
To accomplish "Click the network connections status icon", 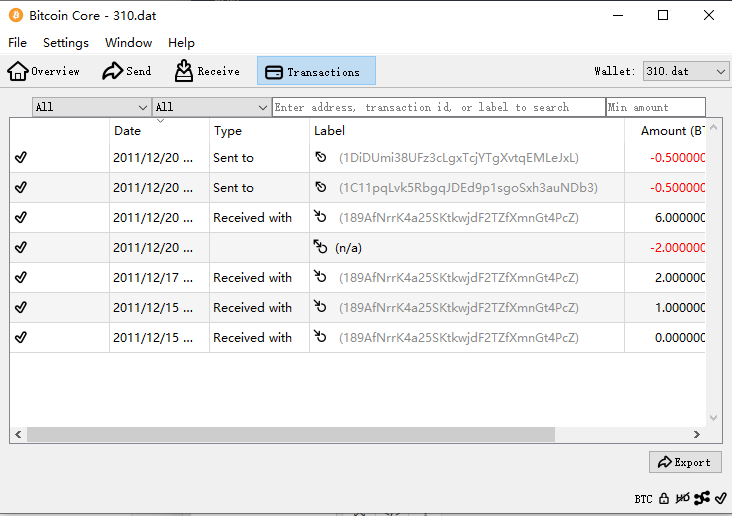I will pyautogui.click(x=702, y=498).
